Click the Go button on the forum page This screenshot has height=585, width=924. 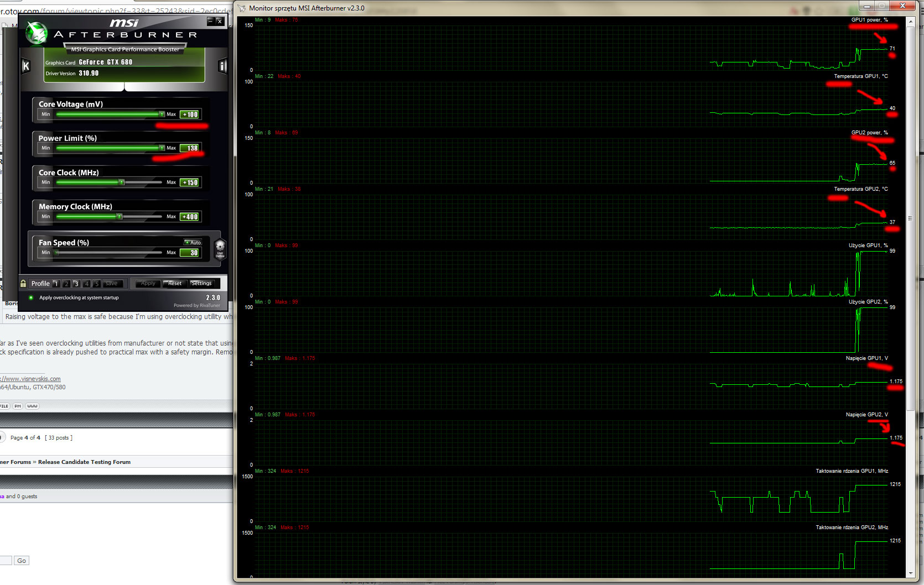(x=22, y=561)
